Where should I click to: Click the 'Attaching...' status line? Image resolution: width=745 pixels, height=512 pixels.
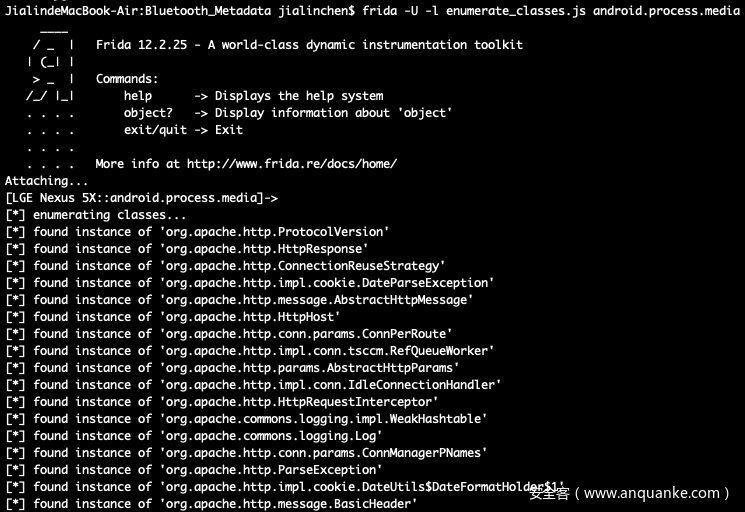point(47,181)
